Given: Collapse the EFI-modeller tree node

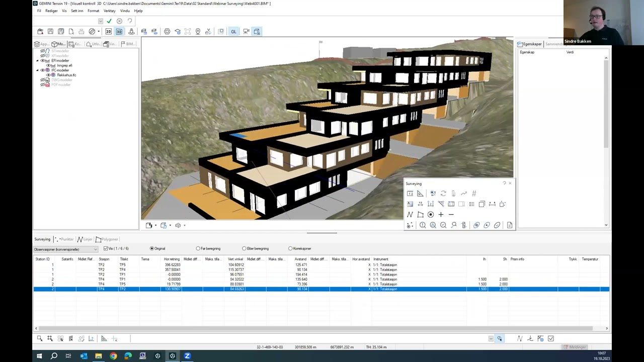Looking at the screenshot, I should (37, 61).
